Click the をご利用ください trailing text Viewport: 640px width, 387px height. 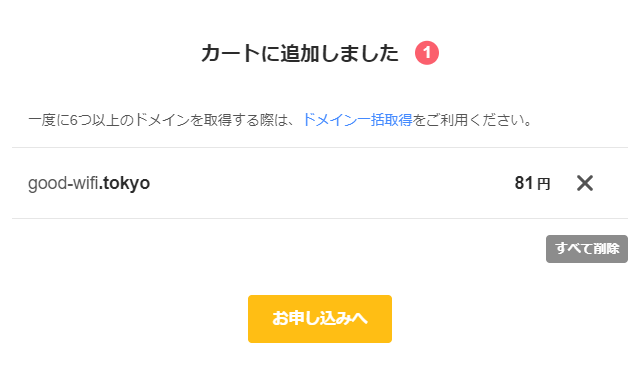click(x=472, y=120)
